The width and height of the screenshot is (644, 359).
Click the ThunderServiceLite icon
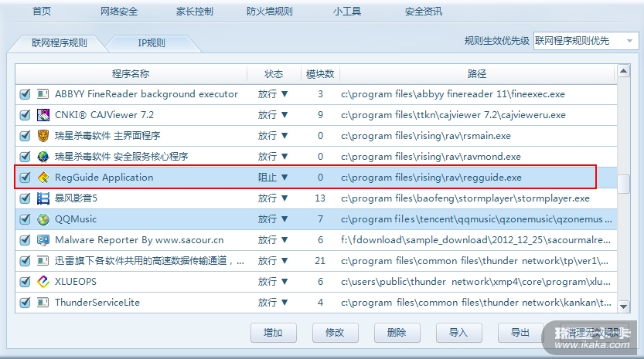[x=43, y=303]
